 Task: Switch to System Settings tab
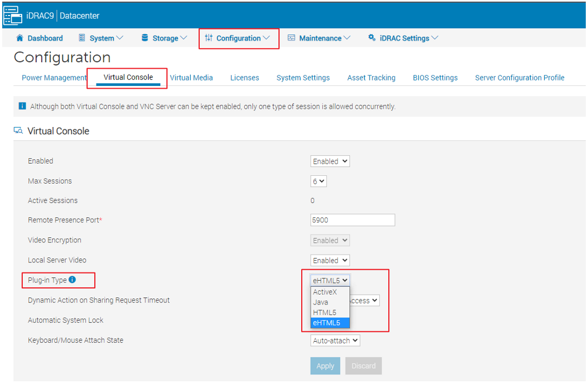[x=303, y=78]
